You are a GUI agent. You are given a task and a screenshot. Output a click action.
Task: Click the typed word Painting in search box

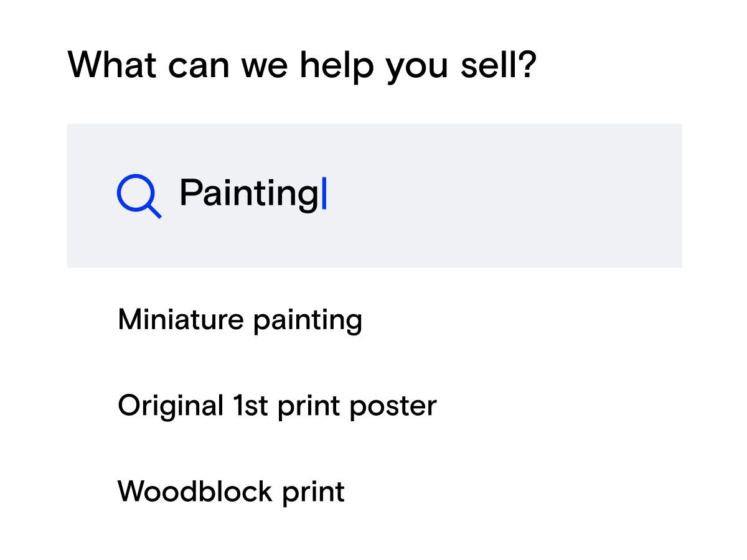(249, 193)
